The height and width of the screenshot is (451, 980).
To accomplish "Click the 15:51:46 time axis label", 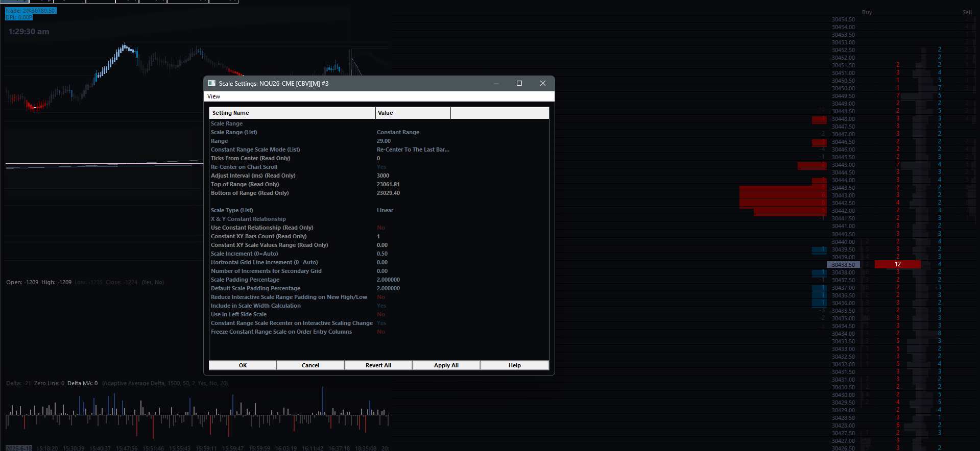I will 153,448.
